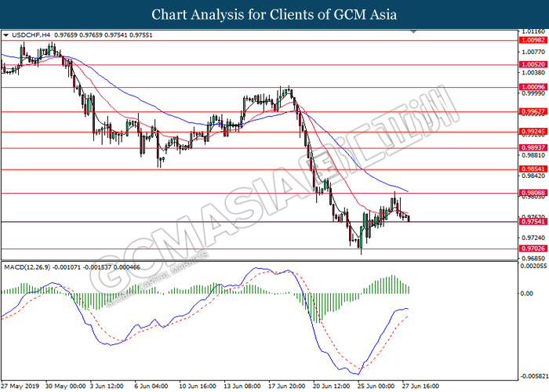Click the Chart Analysis for Clients title
The width and height of the screenshot is (549, 392).
pos(274,14)
